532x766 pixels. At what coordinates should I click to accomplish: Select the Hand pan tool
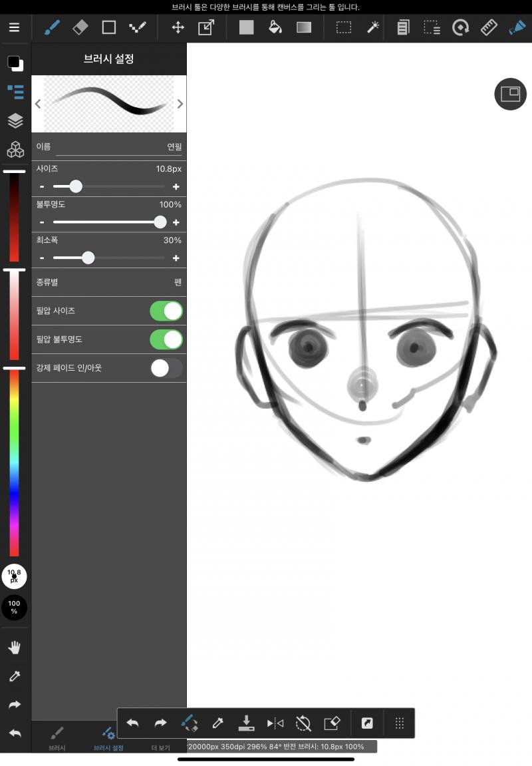point(15,648)
